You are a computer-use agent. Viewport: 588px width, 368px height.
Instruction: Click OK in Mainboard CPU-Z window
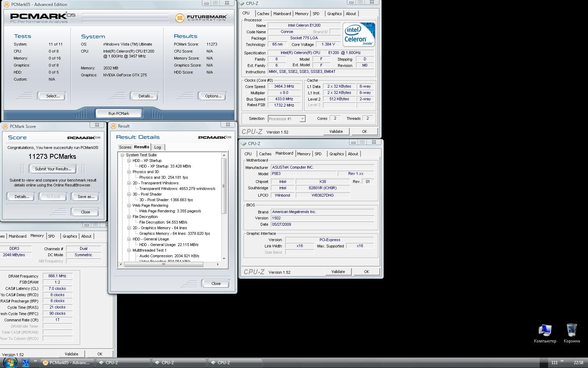point(366,272)
